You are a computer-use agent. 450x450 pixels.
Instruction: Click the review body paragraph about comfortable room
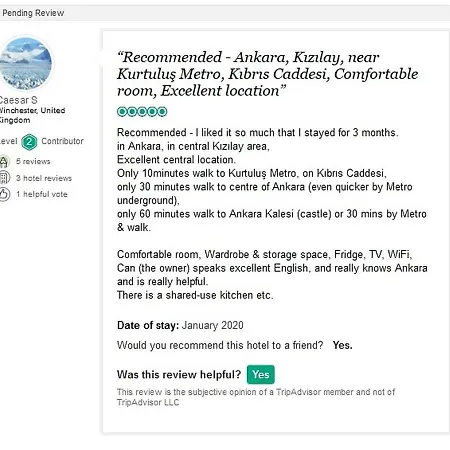(x=272, y=275)
